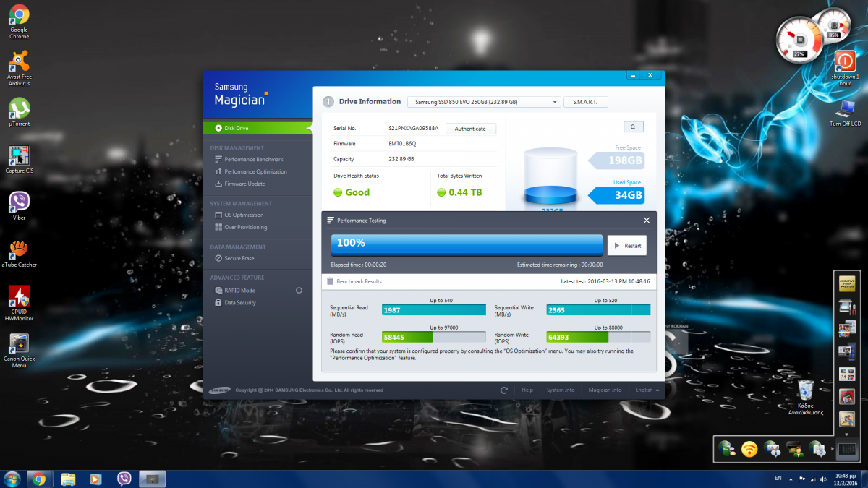Click the Authenticate button
The height and width of the screenshot is (488, 868).
click(470, 129)
